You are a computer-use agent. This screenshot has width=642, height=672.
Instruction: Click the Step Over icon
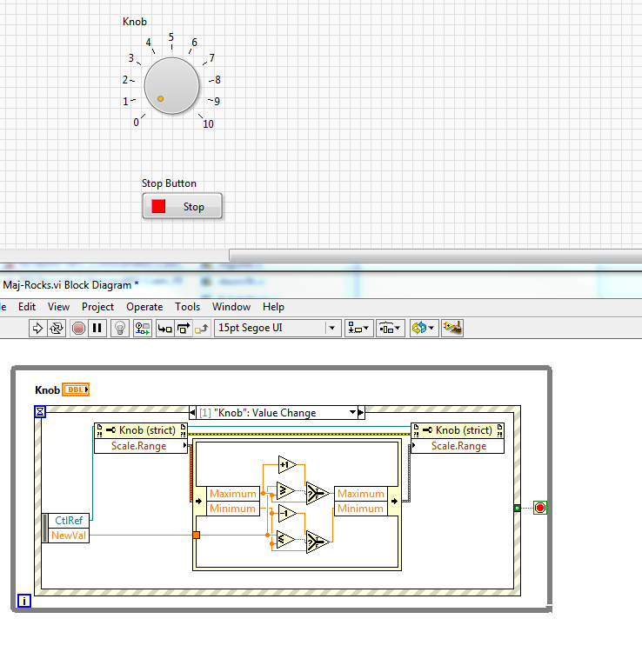coord(184,328)
